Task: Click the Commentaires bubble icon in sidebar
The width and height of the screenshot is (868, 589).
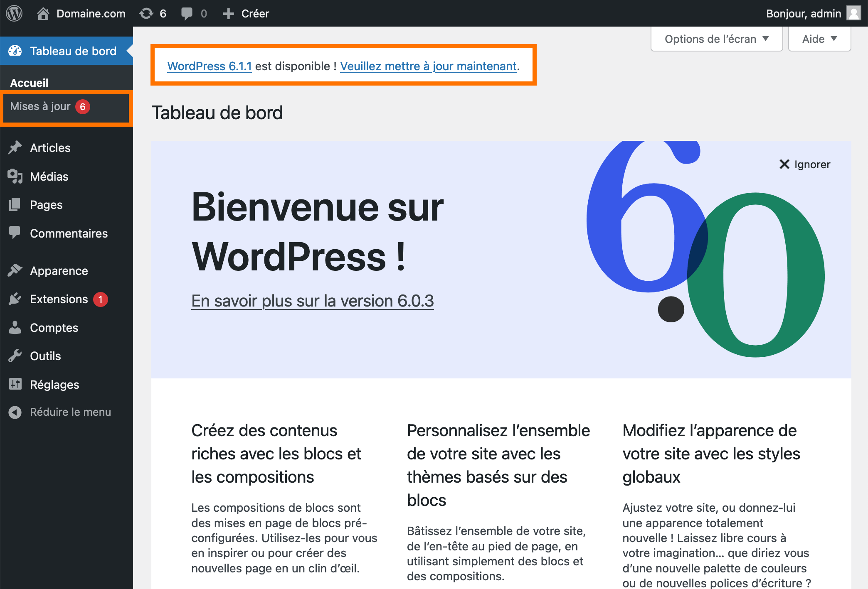Action: point(15,233)
